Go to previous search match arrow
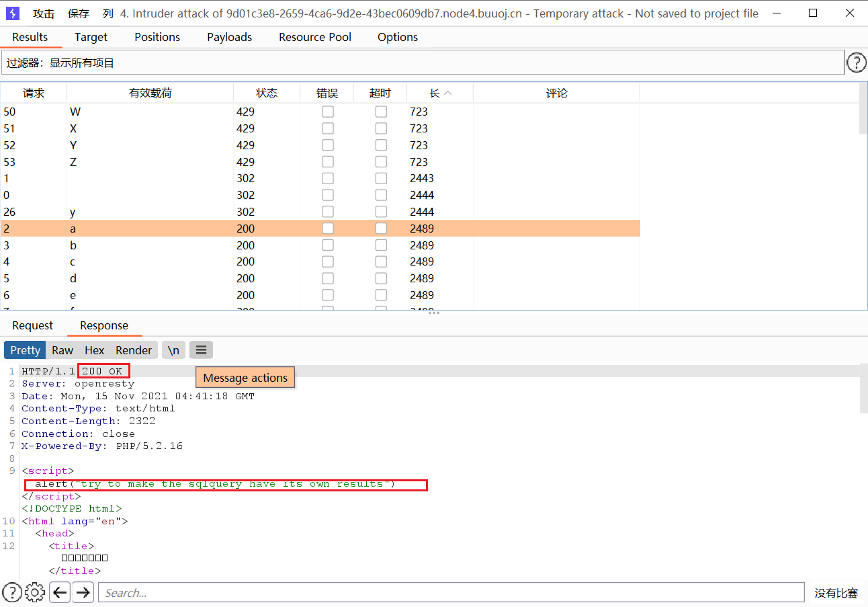Image resolution: width=868 pixels, height=607 pixels. click(x=60, y=592)
